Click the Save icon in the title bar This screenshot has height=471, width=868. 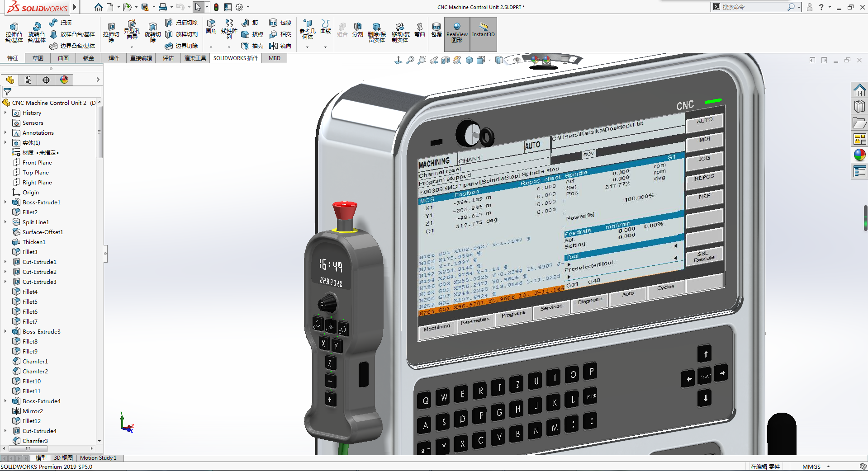pos(145,7)
